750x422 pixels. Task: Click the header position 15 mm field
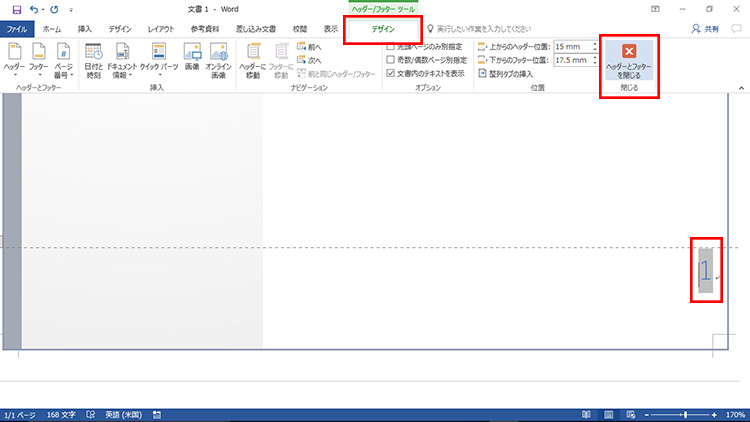[573, 46]
